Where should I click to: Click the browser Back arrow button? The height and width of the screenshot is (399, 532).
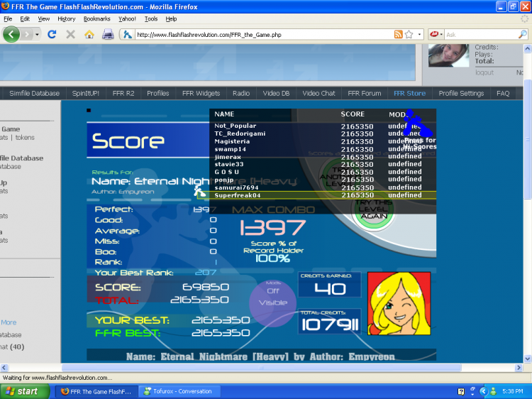coord(12,34)
